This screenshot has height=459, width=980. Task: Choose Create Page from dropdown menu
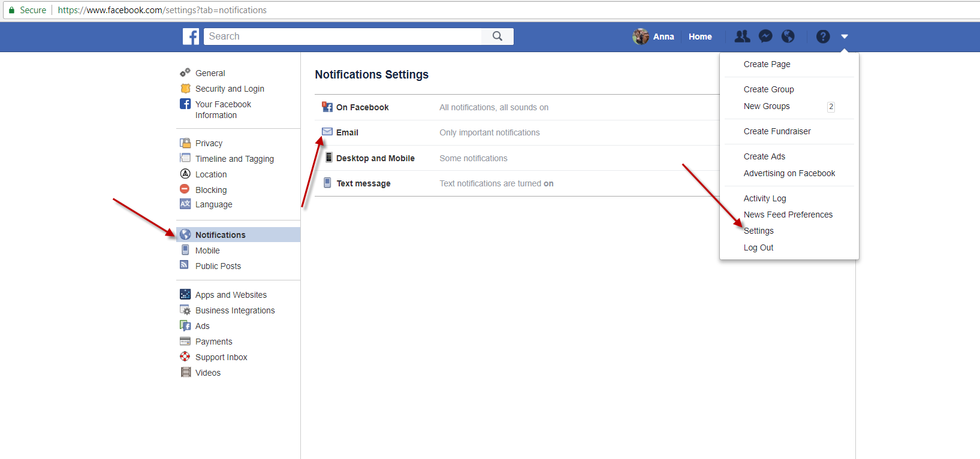[767, 64]
